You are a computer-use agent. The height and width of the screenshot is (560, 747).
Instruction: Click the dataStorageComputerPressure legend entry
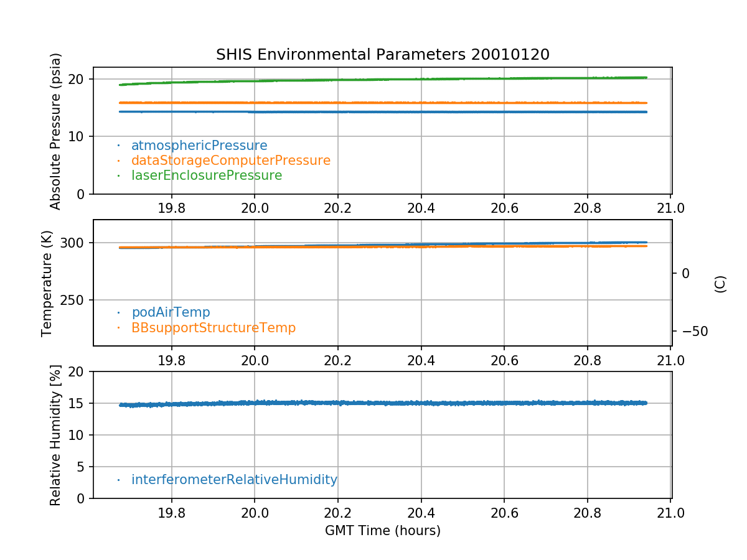point(230,161)
